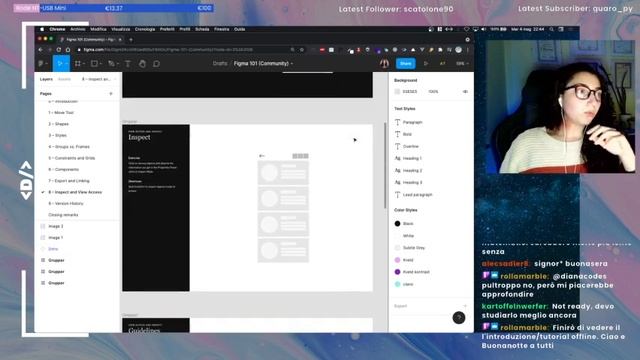Select Image 1 layer
This screenshot has width=640, height=360.
coord(56,238)
